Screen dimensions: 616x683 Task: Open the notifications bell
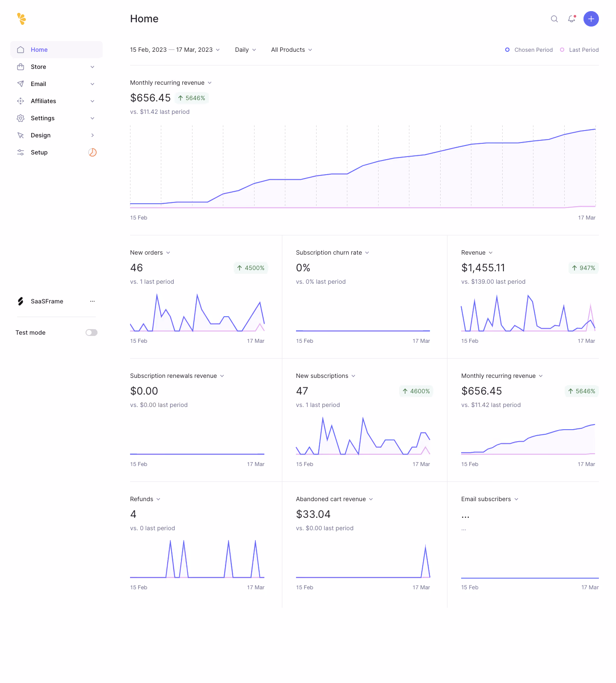pyautogui.click(x=572, y=19)
